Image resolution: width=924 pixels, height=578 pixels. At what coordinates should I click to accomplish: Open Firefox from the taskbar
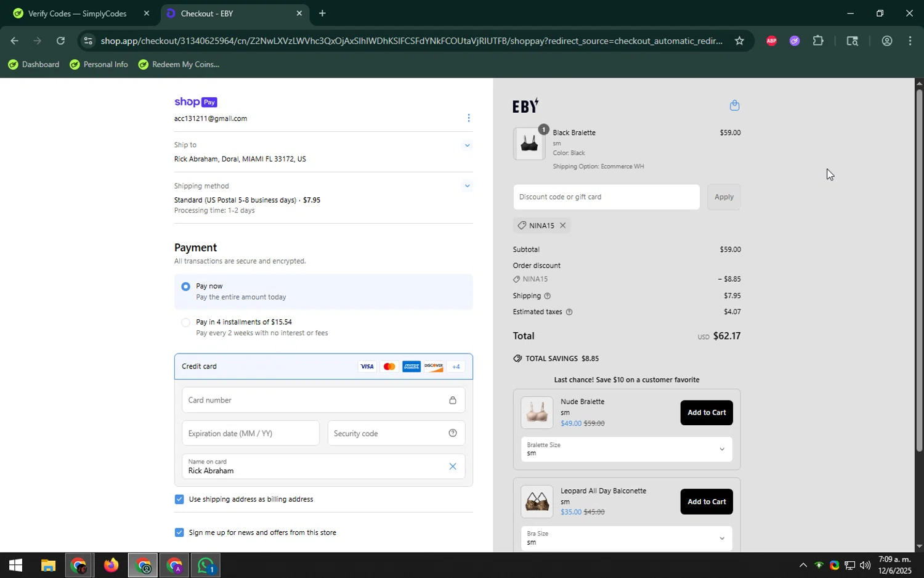click(x=111, y=565)
